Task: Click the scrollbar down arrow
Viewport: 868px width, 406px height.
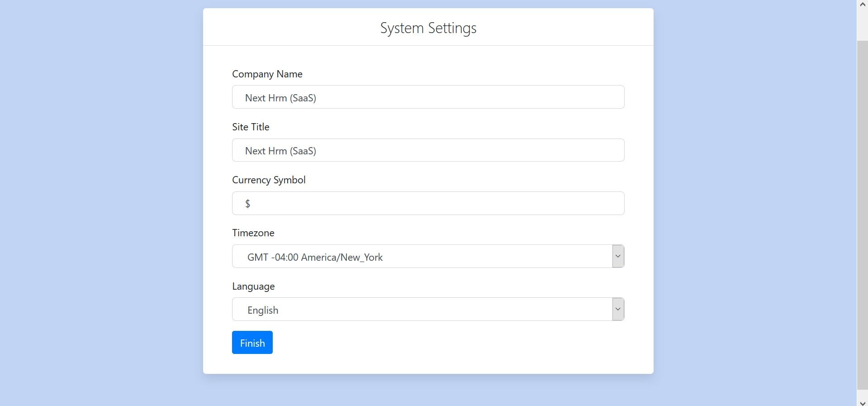Action: coord(862,402)
